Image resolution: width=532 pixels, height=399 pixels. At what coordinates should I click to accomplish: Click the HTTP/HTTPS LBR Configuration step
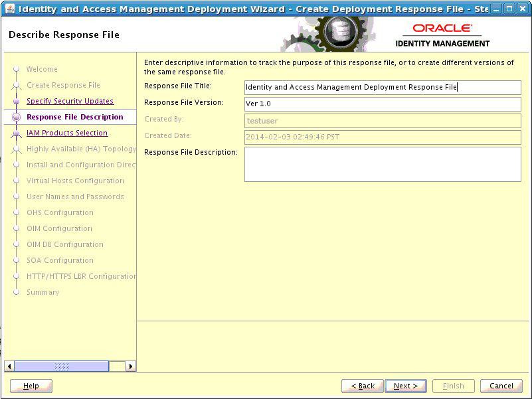(81, 277)
